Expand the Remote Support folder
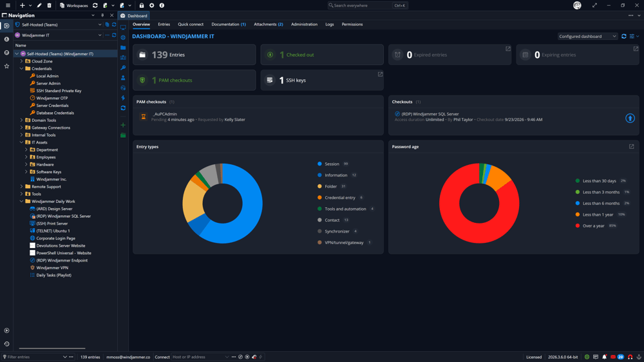644x362 pixels. pos(21,187)
